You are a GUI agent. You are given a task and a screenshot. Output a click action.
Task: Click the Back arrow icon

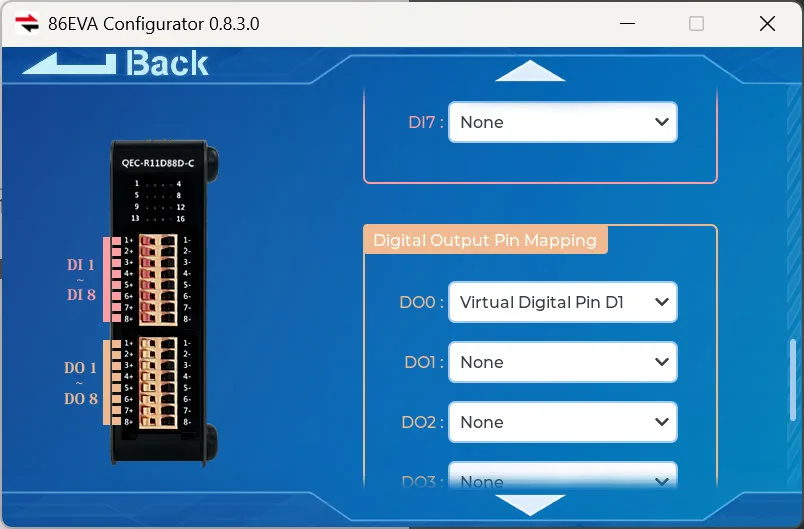[x=70, y=63]
